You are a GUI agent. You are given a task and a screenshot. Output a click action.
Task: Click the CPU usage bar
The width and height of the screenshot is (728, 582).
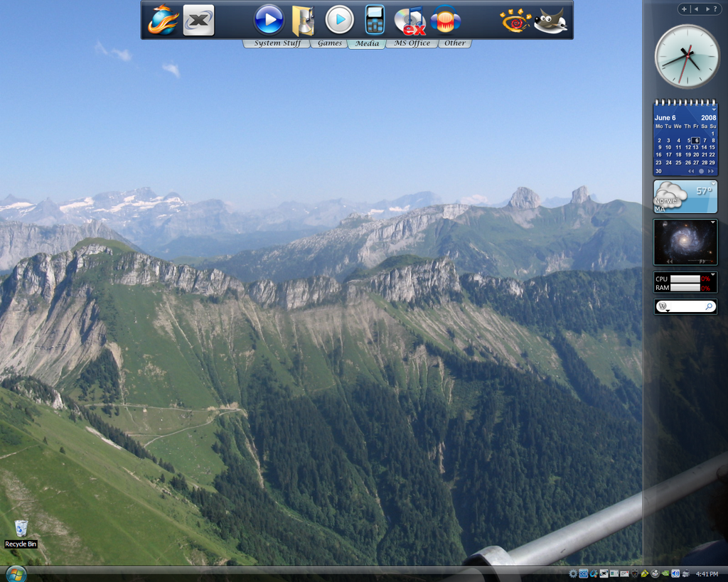[685, 279]
